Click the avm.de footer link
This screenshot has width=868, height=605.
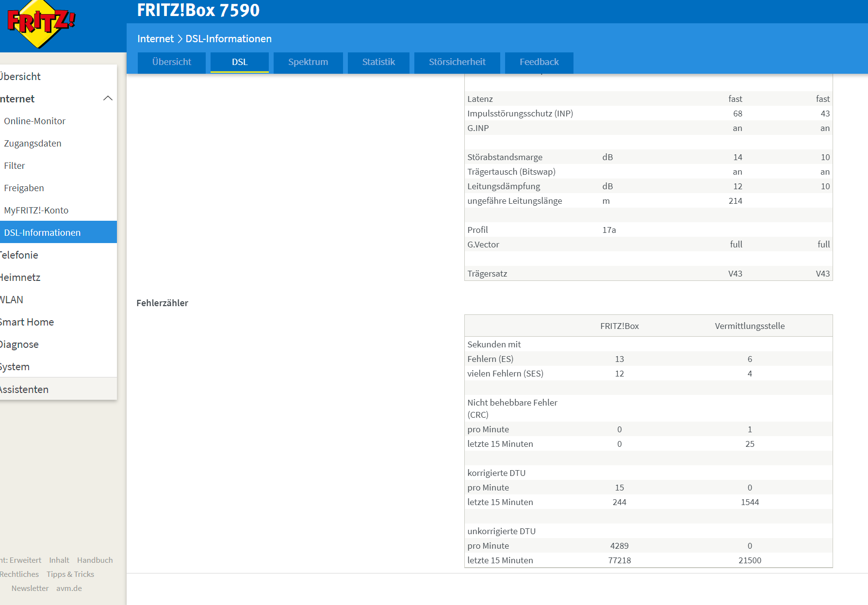(69, 588)
